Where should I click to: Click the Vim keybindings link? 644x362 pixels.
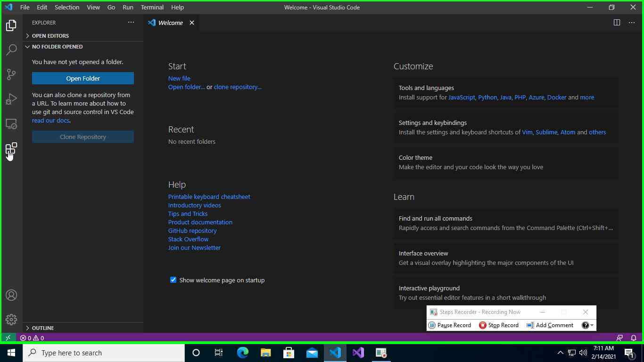click(x=527, y=132)
